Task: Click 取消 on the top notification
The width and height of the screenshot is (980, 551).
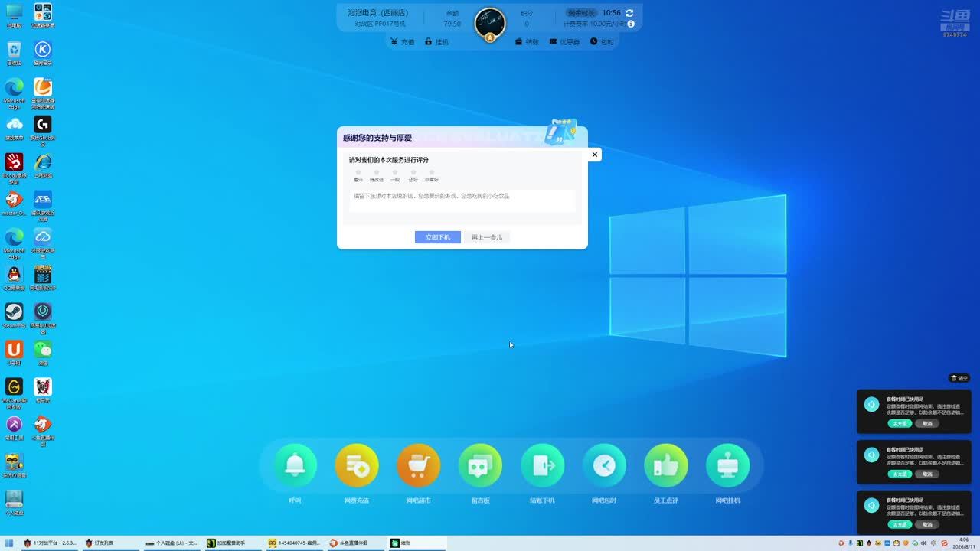Action: (x=927, y=423)
